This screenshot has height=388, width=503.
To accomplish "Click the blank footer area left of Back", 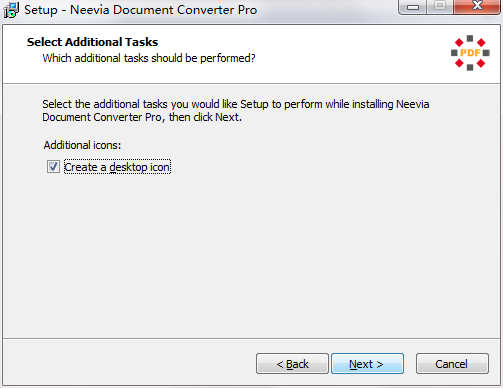I will pos(130,363).
